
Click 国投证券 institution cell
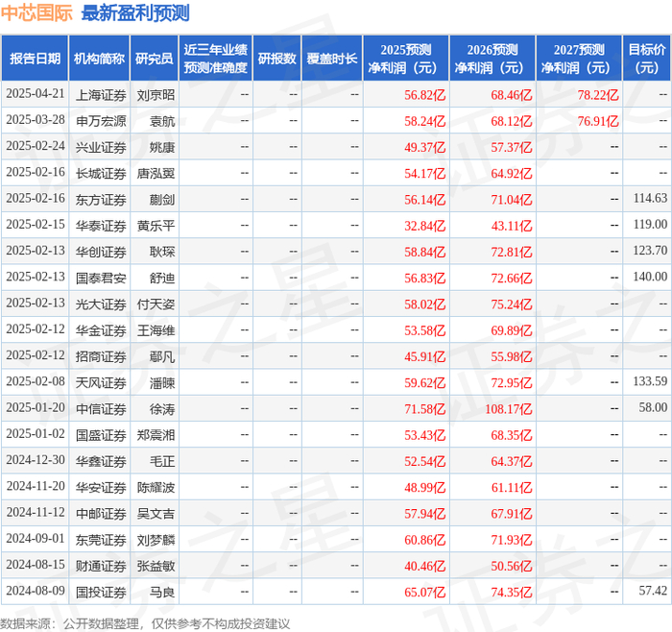pyautogui.click(x=101, y=592)
